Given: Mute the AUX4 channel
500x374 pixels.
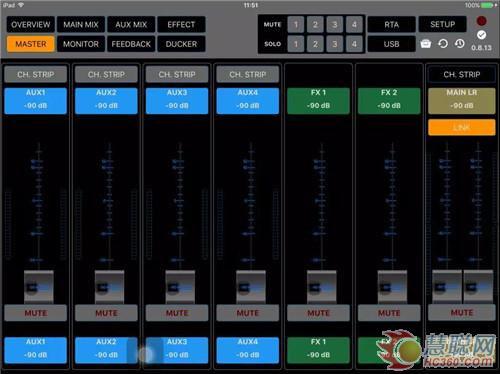Looking at the screenshot, I should pyautogui.click(x=248, y=313).
